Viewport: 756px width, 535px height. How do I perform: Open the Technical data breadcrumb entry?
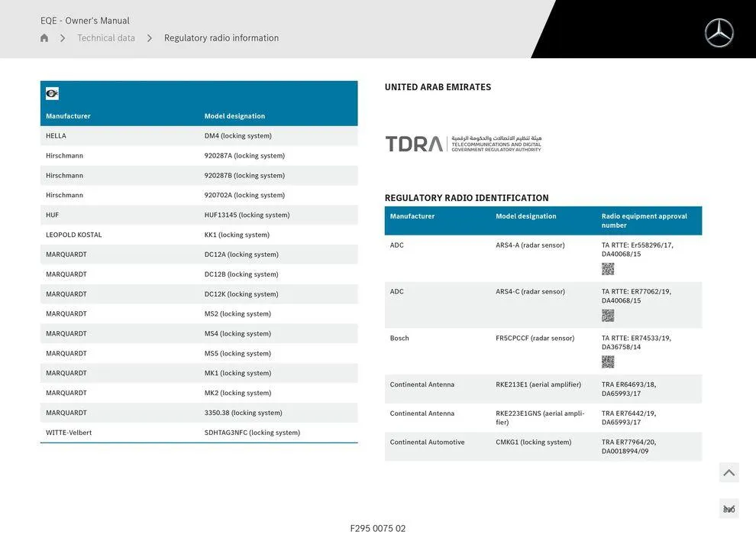pyautogui.click(x=106, y=37)
